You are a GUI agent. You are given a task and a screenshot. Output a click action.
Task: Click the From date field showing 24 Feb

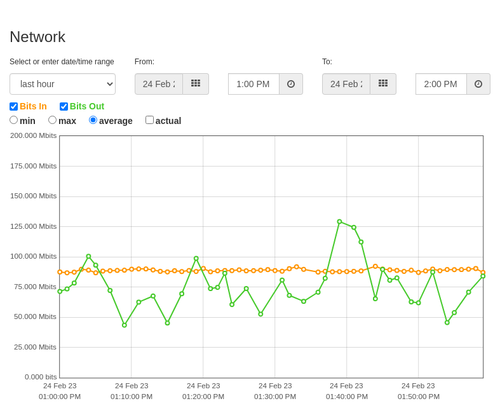[x=159, y=84]
